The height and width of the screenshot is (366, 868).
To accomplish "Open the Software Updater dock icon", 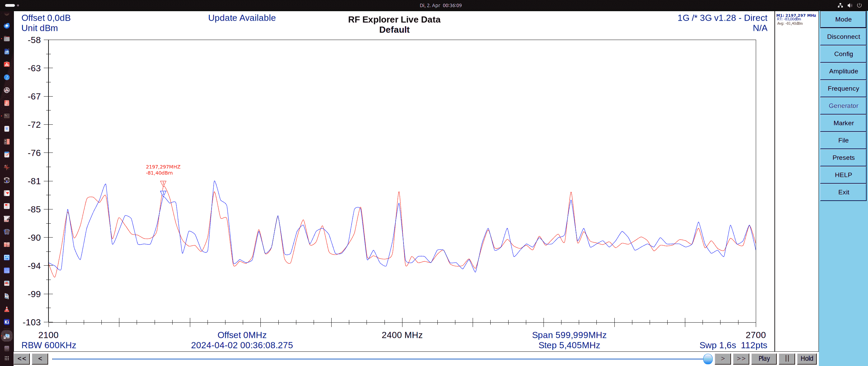I will point(7,90).
